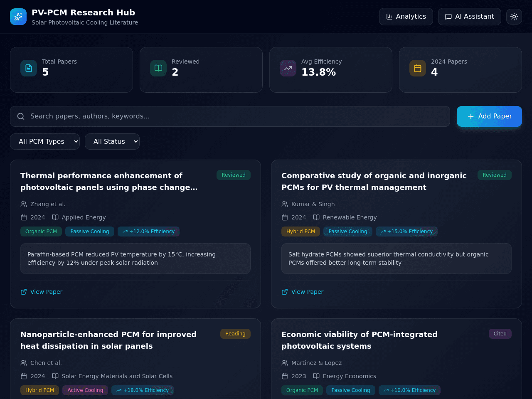
Task: Click the +10.0% Efficiency tag
Action: tap(409, 390)
